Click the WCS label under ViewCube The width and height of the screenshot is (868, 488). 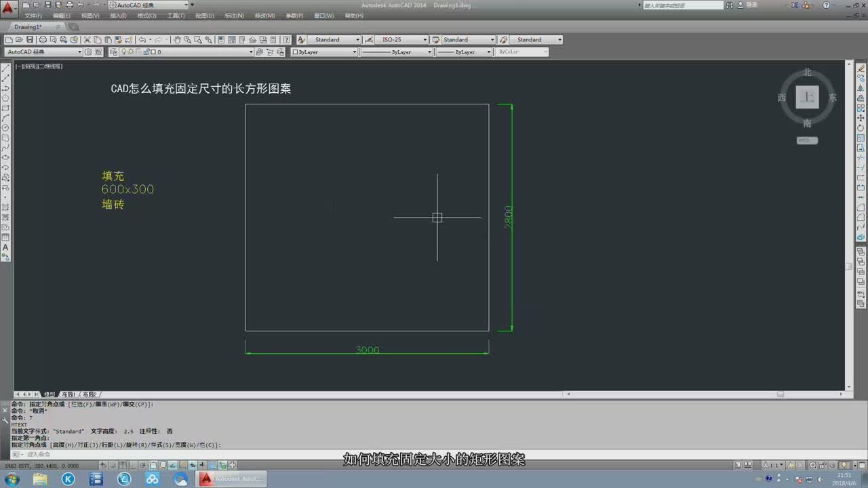(807, 140)
